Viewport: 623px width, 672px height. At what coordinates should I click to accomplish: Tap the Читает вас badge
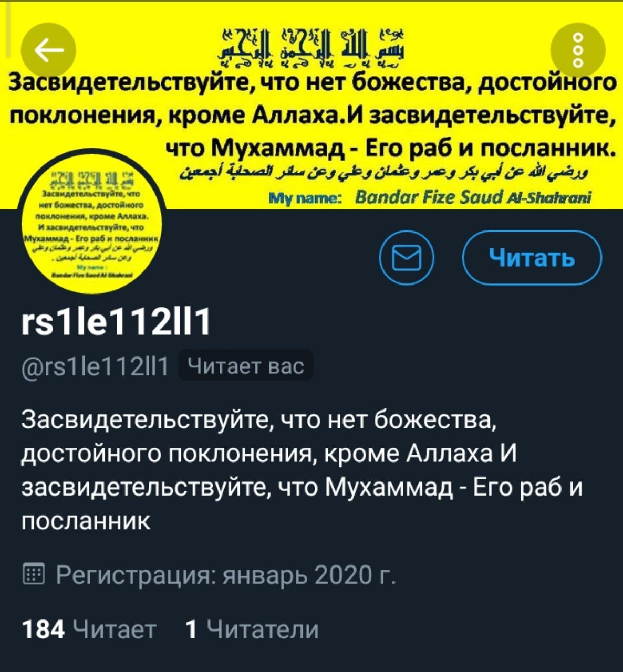(246, 365)
